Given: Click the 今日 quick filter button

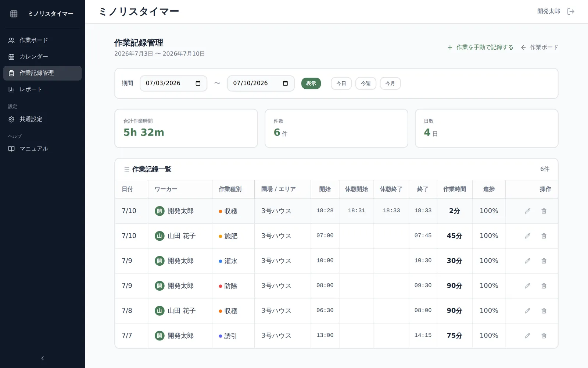Looking at the screenshot, I should (x=341, y=84).
